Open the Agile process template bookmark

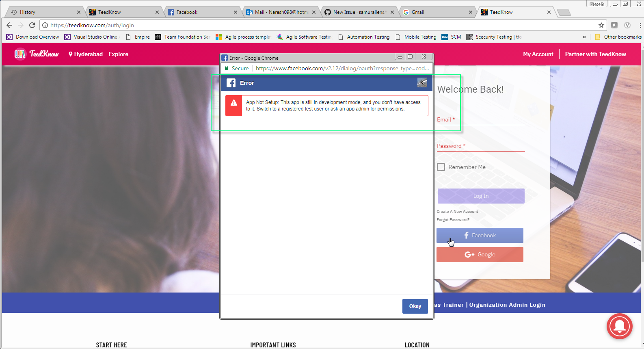243,37
